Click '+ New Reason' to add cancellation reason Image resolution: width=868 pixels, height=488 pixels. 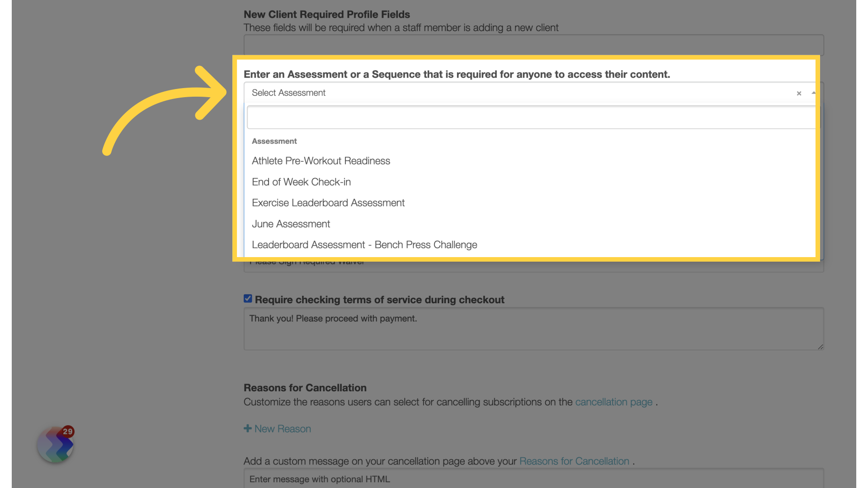coord(277,428)
